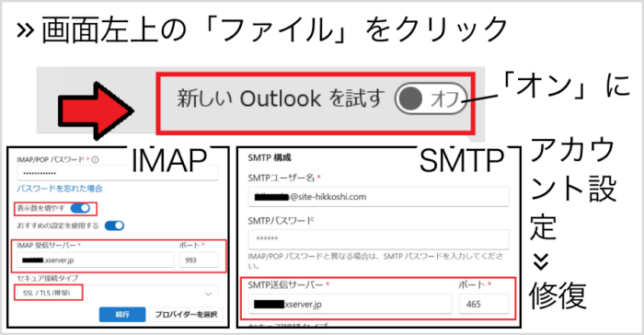This screenshot has width=644, height=335.
Task: Toggle the 新しい Outlook を試す switch
Action: tap(431, 98)
